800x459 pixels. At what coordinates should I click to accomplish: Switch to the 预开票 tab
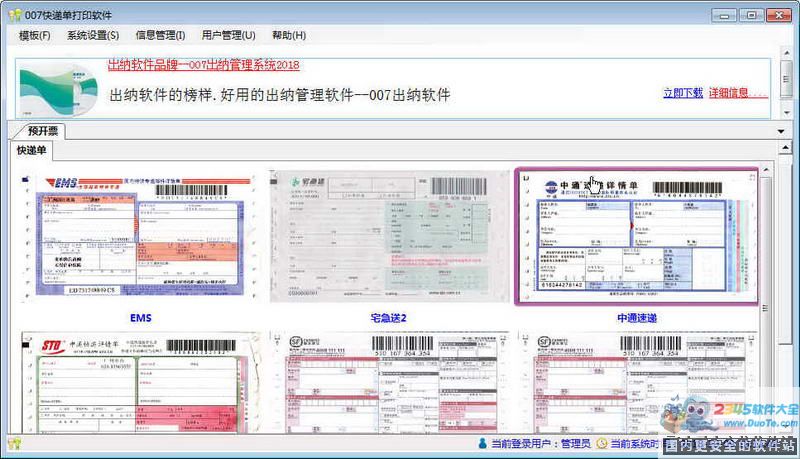tap(42, 131)
